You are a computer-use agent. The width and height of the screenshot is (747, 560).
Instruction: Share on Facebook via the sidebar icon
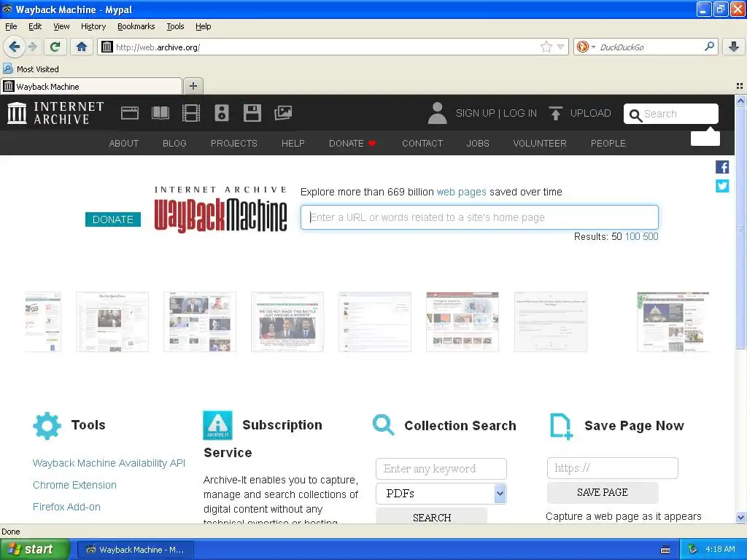tap(722, 167)
